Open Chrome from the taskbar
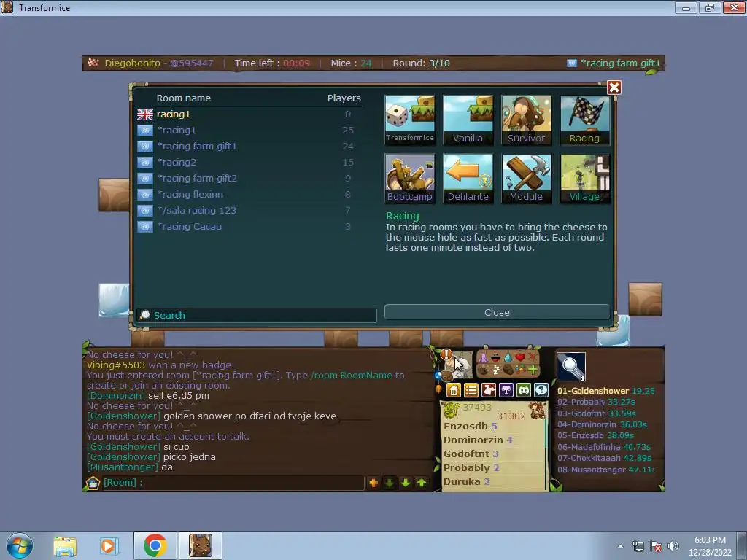 pos(155,545)
